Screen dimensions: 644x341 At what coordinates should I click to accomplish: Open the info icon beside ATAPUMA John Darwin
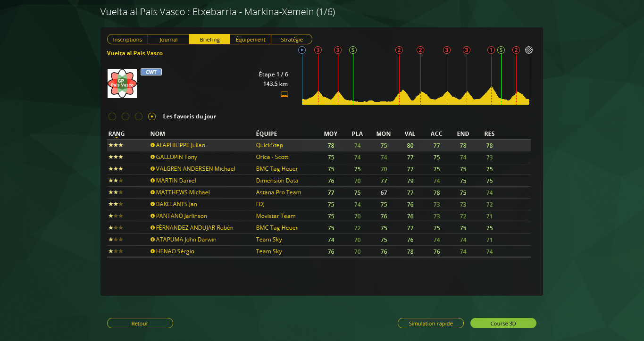[152, 240]
